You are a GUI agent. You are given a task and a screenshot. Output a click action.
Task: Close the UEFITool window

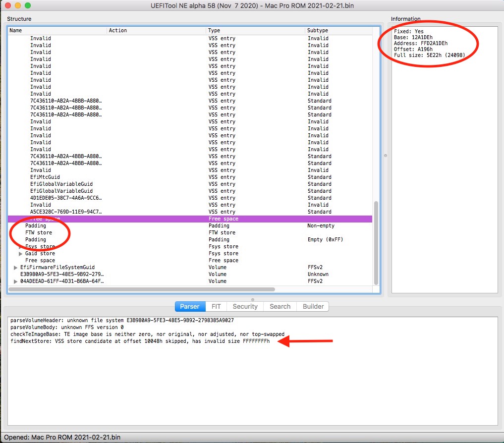8,5
